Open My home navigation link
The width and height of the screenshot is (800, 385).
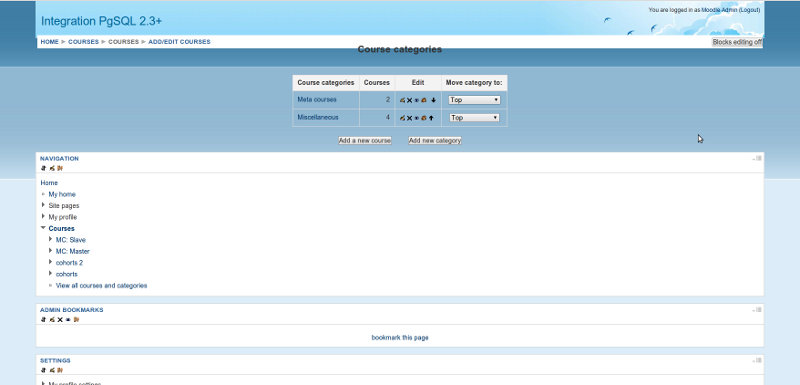(62, 194)
